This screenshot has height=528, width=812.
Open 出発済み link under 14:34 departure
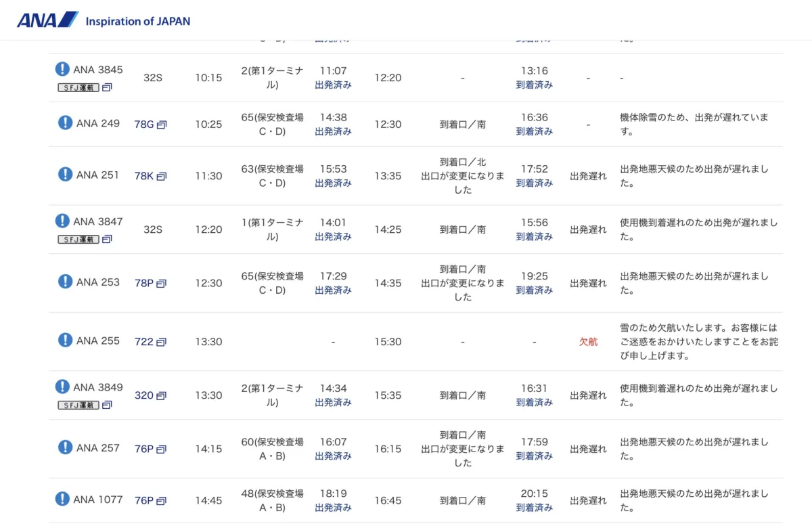333,402
